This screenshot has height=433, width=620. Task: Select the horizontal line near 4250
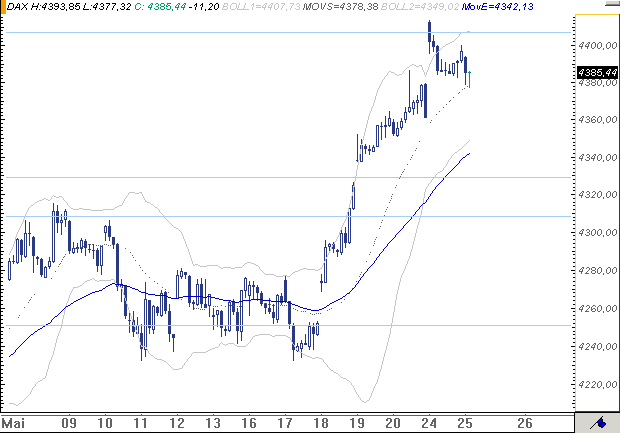point(289,326)
